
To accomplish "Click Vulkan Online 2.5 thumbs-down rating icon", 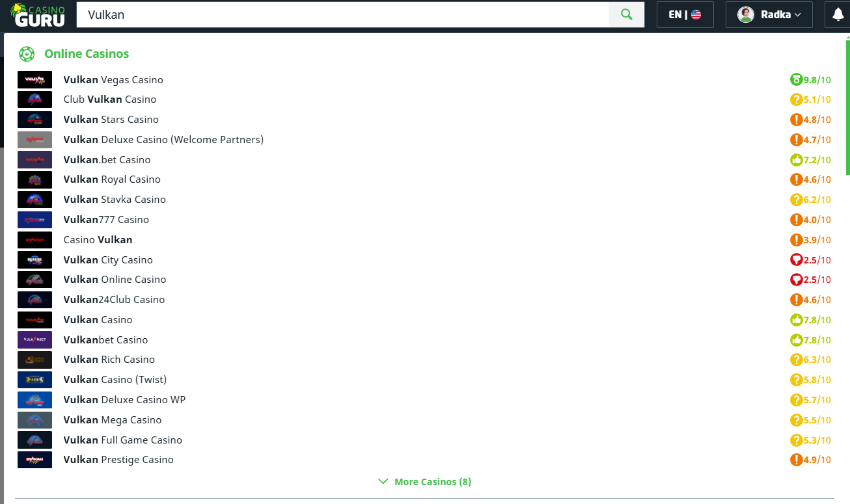I will (x=796, y=280).
